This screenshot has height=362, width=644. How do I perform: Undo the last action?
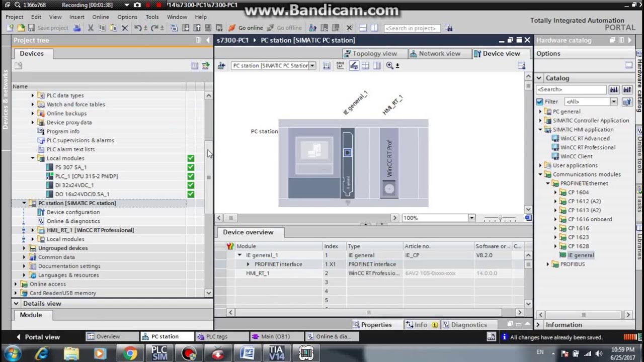pyautogui.click(x=137, y=28)
